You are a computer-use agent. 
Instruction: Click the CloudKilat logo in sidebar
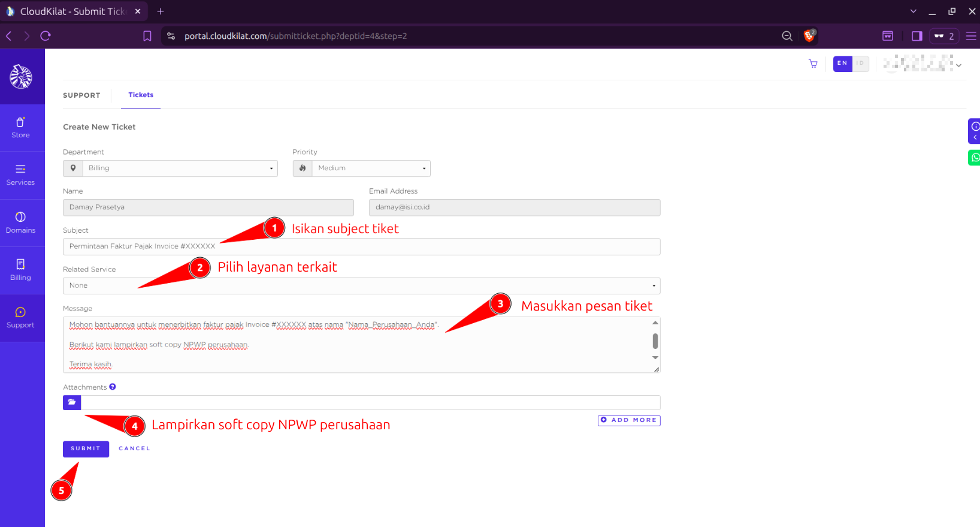click(21, 77)
